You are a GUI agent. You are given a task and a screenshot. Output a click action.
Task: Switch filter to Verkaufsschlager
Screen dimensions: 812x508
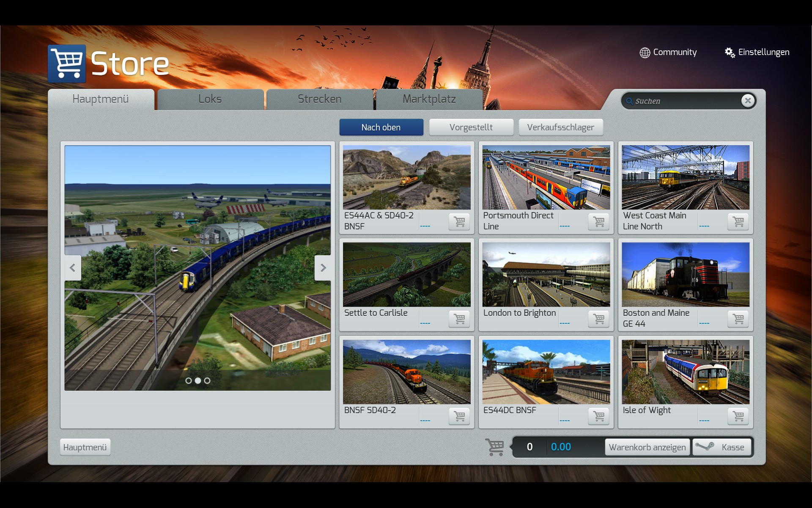(x=560, y=127)
